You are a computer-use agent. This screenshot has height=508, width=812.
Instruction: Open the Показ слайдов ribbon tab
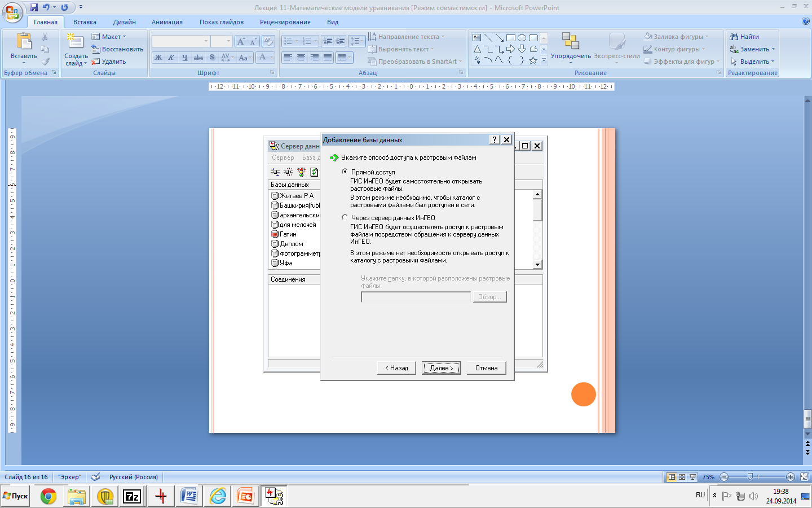click(x=222, y=22)
